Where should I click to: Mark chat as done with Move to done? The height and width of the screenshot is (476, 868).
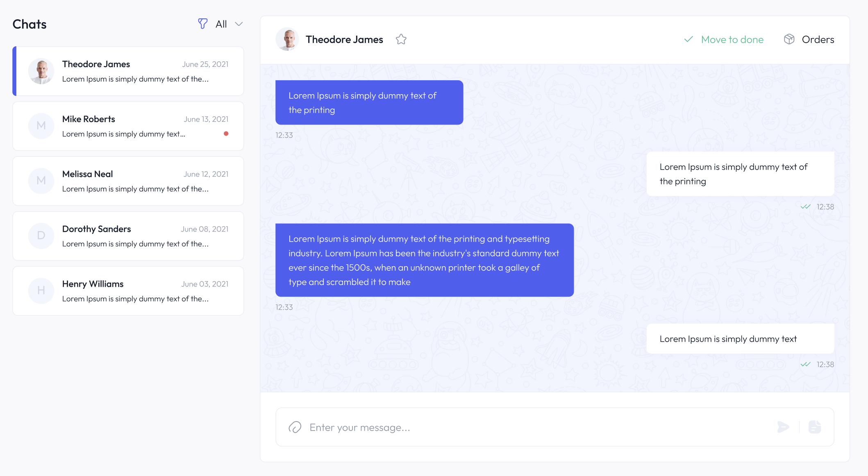pos(732,39)
